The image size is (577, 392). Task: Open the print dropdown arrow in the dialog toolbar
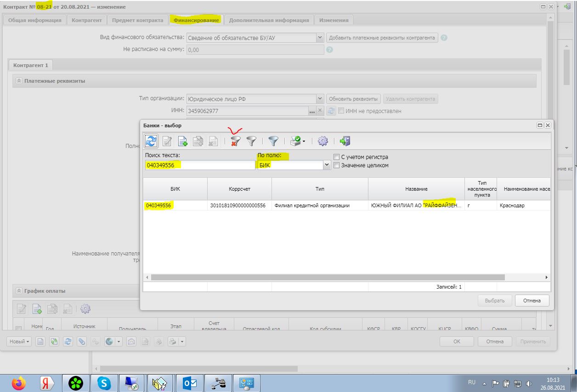click(304, 142)
